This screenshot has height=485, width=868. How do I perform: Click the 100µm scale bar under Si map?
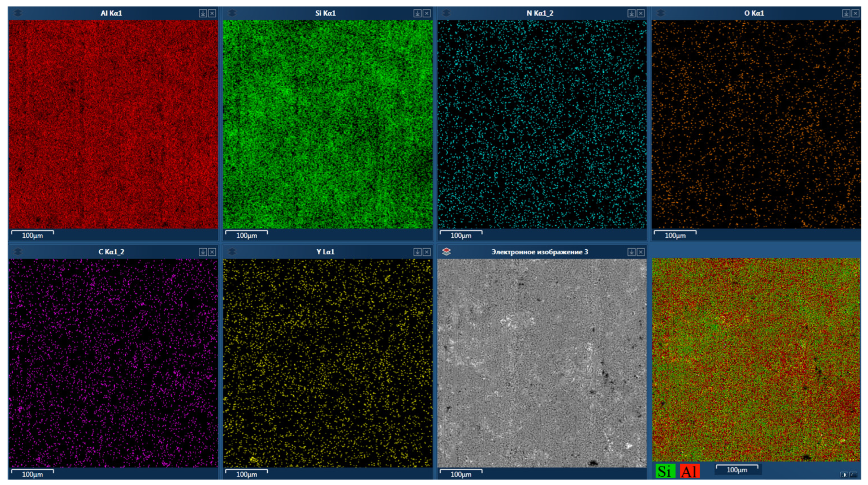point(246,235)
